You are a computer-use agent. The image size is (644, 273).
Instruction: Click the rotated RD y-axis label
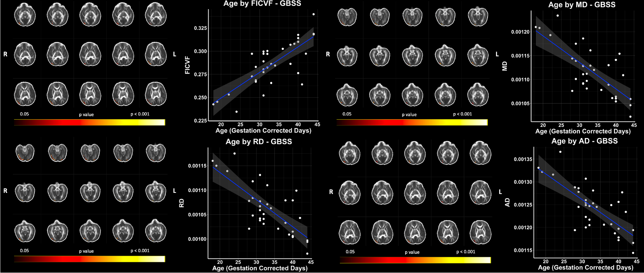pos(182,203)
